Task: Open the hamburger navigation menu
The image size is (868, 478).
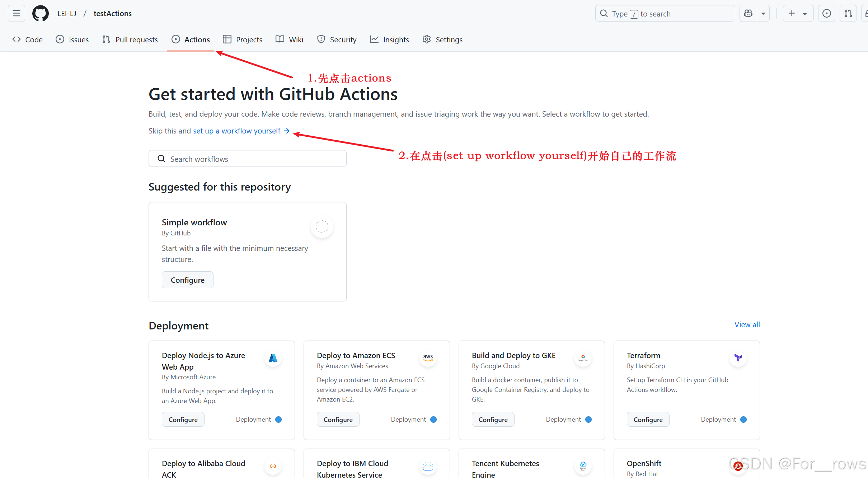Action: 17,14
